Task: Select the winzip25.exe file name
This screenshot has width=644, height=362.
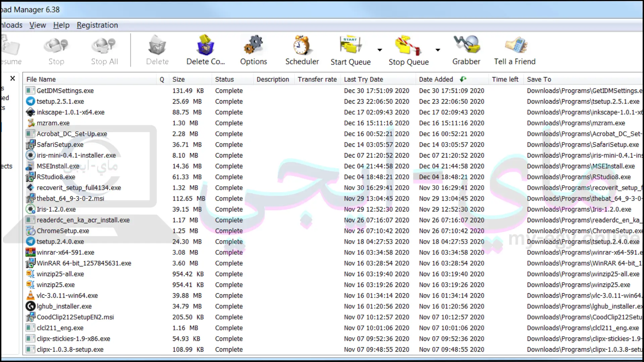Action: [x=56, y=285]
